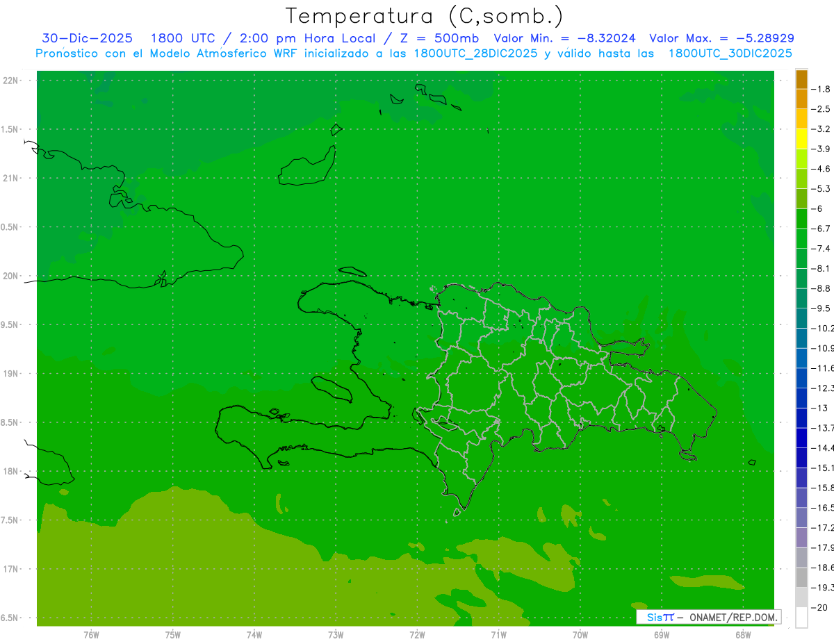Click the -2.5 colorbar label
Viewport: 834px width, 644px height.
click(821, 109)
